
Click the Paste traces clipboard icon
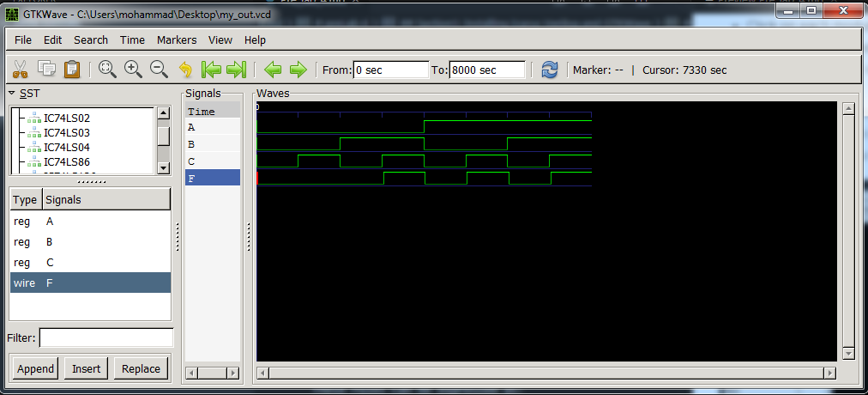point(72,70)
